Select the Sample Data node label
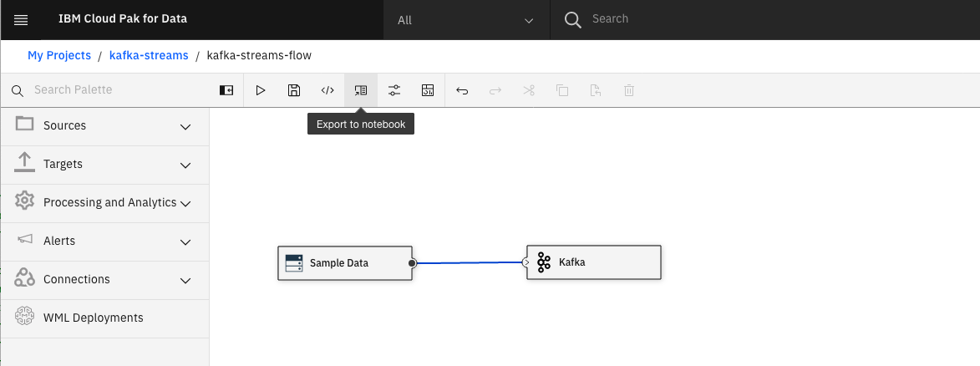Image resolution: width=980 pixels, height=366 pixels. click(339, 263)
